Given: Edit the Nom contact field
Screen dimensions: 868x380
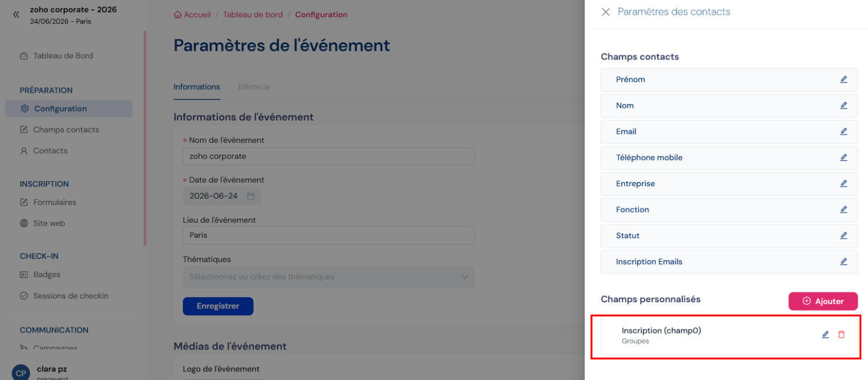Looking at the screenshot, I should (x=843, y=105).
